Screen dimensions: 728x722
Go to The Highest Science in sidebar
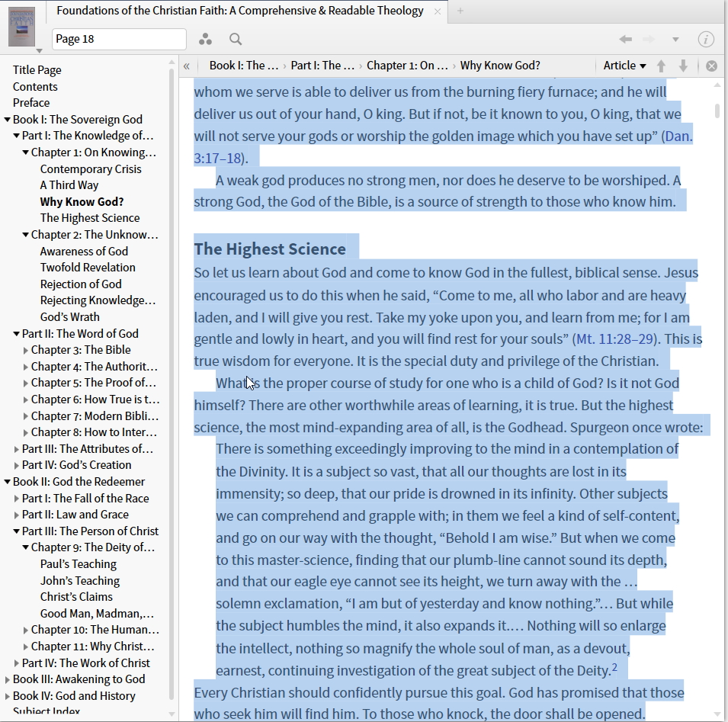[90, 218]
